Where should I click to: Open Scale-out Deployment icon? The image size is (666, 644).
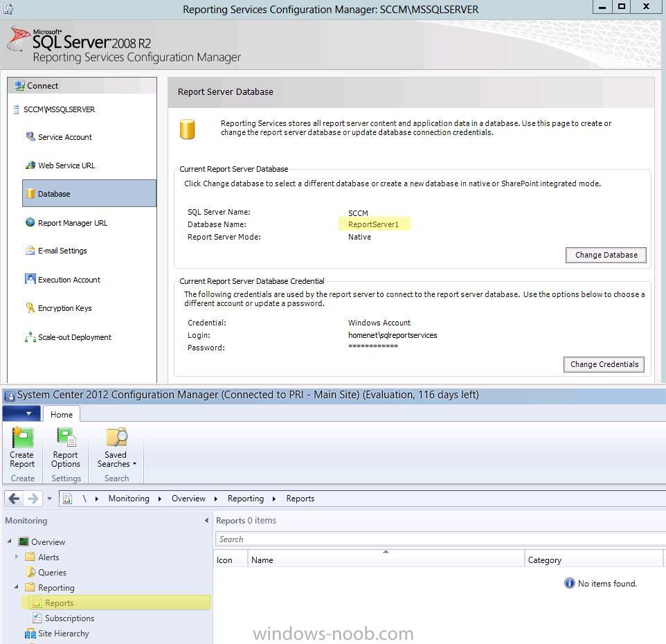click(x=30, y=337)
